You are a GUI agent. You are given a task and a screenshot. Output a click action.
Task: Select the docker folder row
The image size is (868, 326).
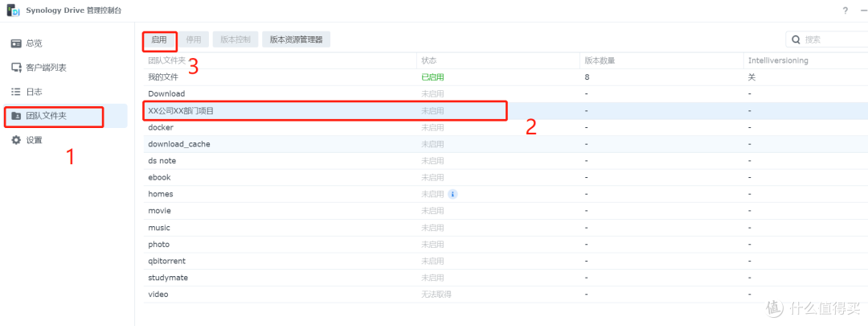point(506,127)
